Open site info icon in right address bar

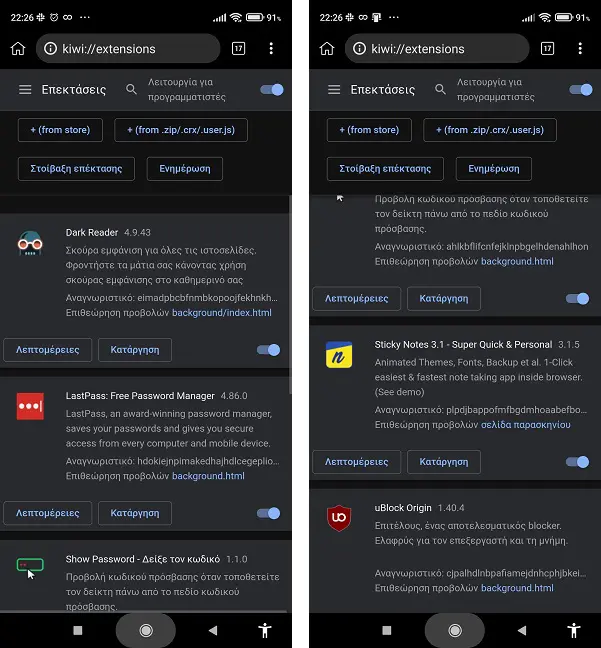coord(359,49)
